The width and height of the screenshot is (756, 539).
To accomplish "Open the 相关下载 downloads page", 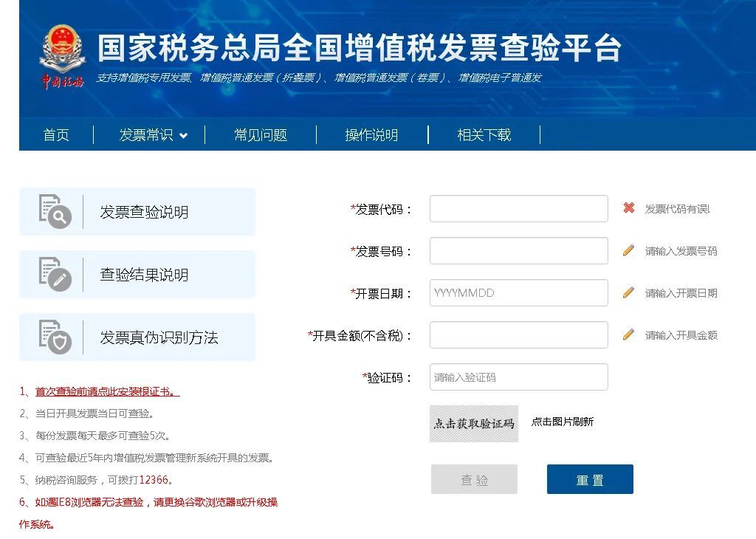I will [x=484, y=135].
